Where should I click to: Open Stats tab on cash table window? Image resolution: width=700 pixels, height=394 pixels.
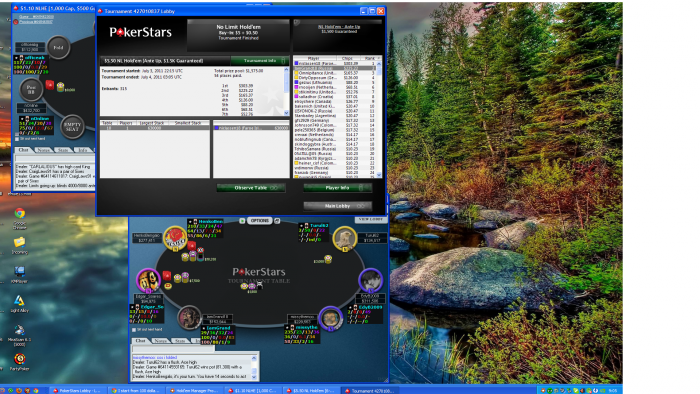pos(63,150)
